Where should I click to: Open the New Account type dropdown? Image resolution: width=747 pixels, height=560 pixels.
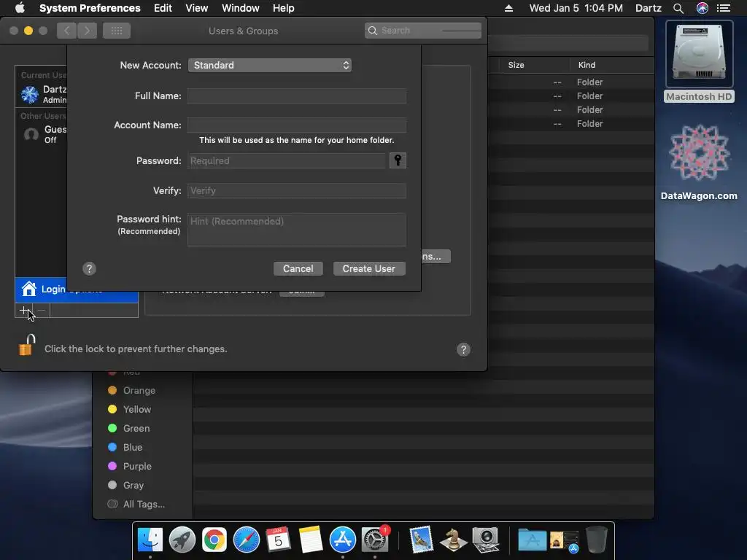(x=270, y=65)
